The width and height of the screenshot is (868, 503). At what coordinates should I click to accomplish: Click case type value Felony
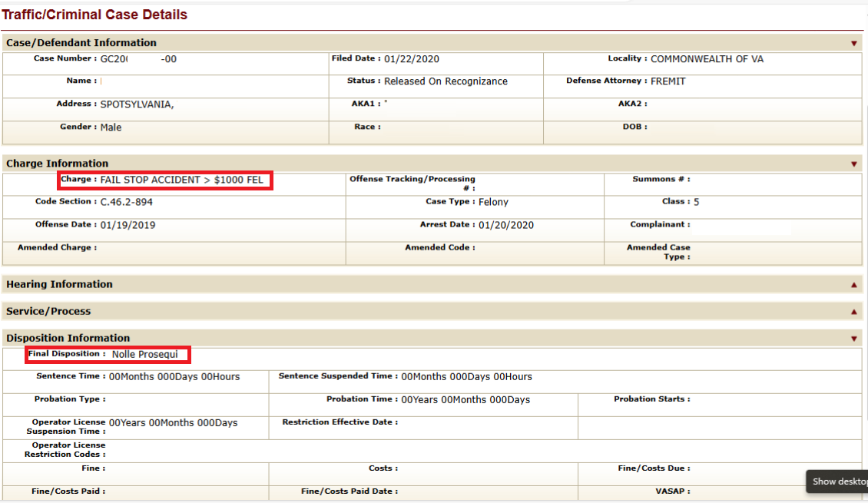[x=493, y=202]
